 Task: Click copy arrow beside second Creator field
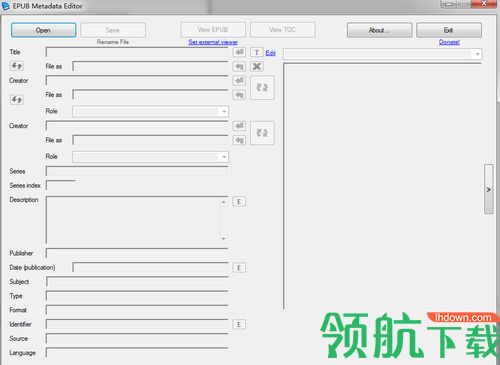(239, 126)
